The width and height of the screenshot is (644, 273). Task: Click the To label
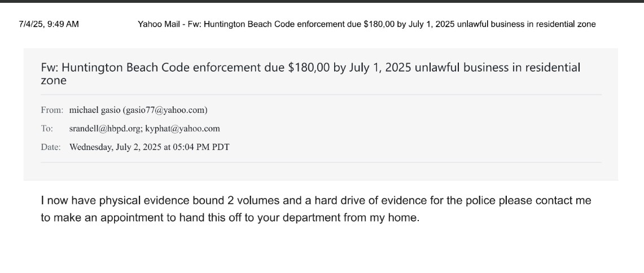(47, 129)
